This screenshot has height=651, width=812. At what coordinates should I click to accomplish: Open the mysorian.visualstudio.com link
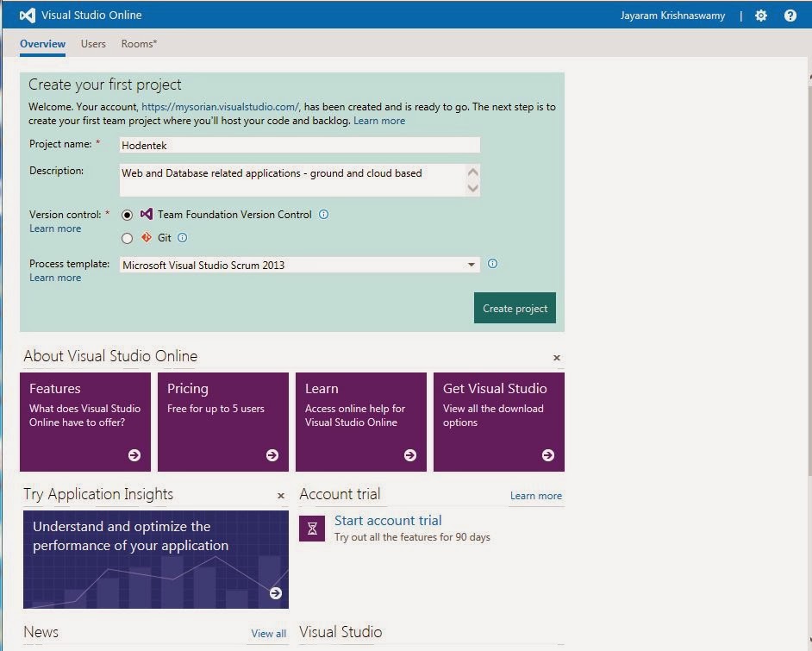click(x=220, y=107)
